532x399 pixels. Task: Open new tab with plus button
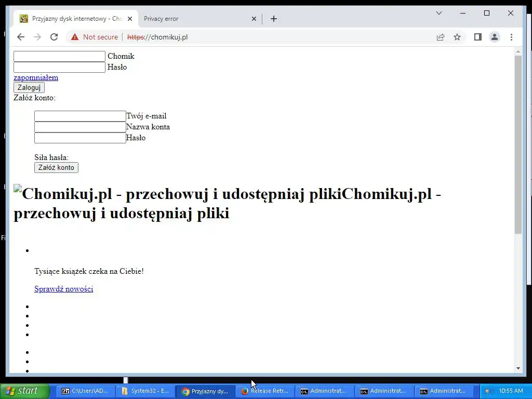click(274, 19)
